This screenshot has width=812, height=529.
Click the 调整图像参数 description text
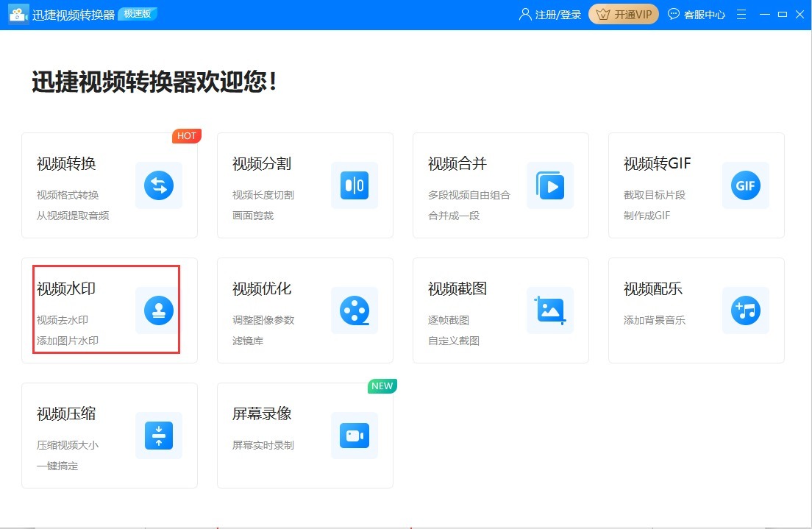click(x=263, y=320)
